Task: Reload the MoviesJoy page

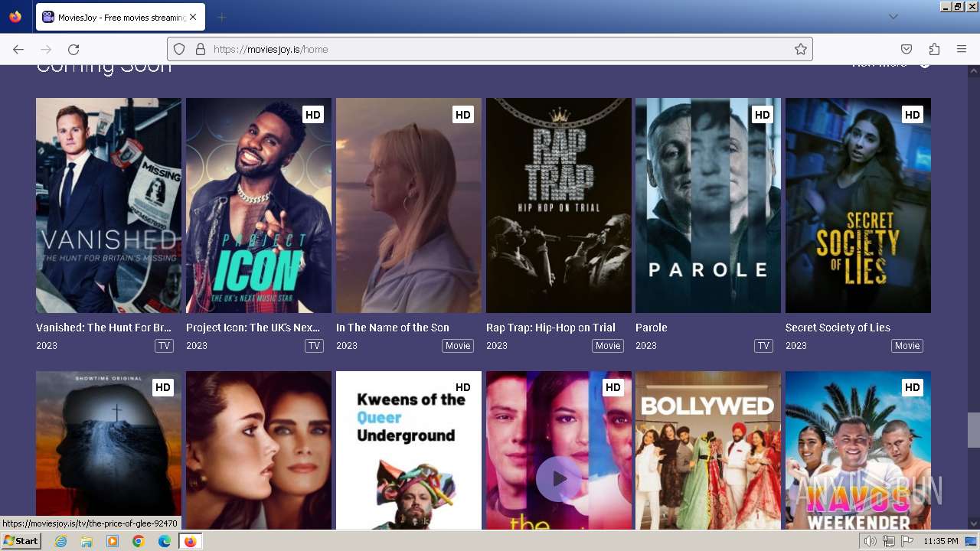Action: coord(73,49)
